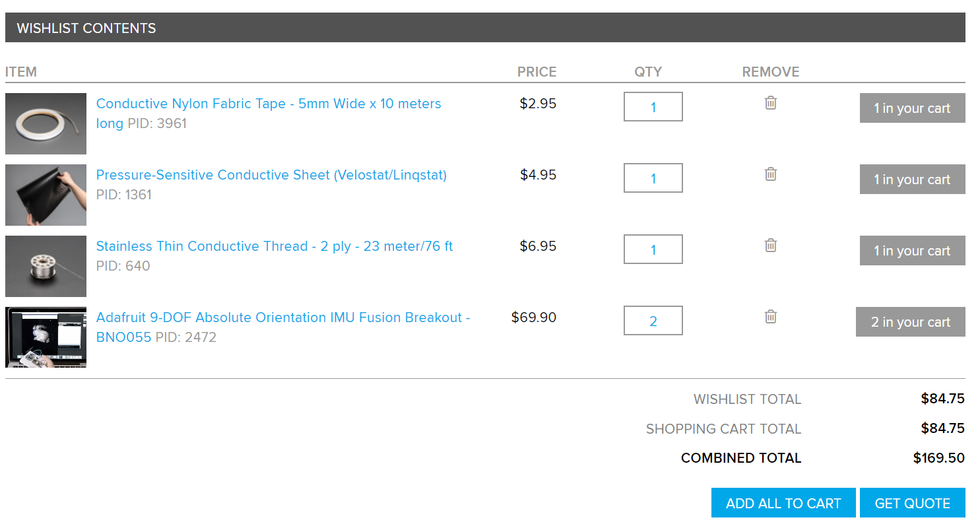Click Conductive Nylon Fabric Tape thumbnail image
The height and width of the screenshot is (532, 980).
click(46, 123)
